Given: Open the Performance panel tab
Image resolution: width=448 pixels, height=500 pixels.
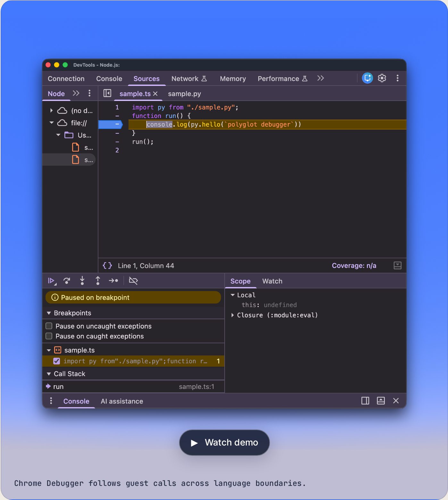Looking at the screenshot, I should (x=283, y=79).
